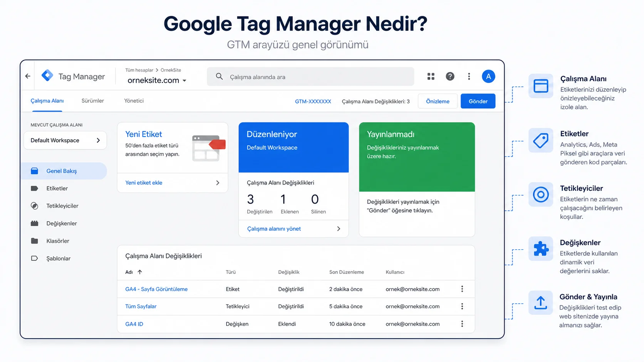Open row menu for GA4 ID
The height and width of the screenshot is (362, 644).
[x=462, y=324]
